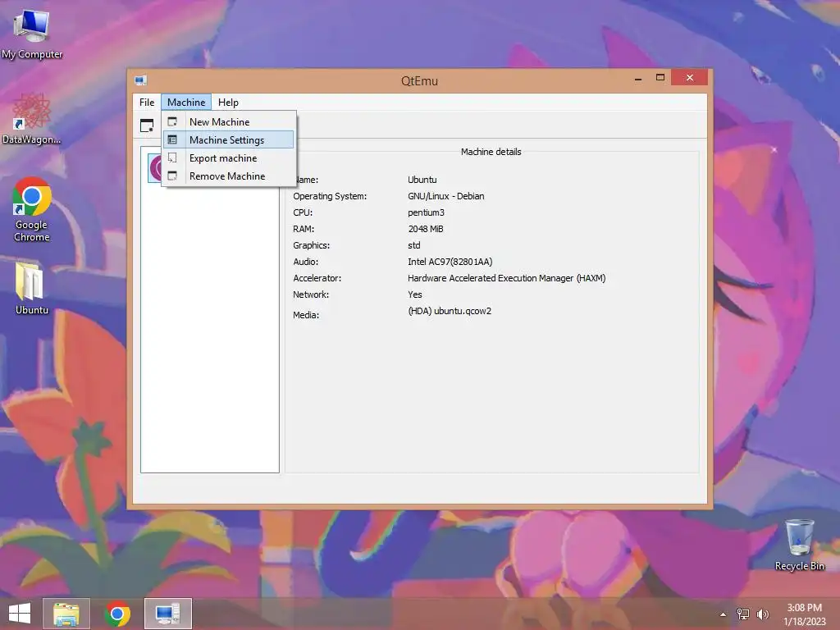This screenshot has height=630, width=840.
Task: Choose Export machine option
Action: (229, 158)
